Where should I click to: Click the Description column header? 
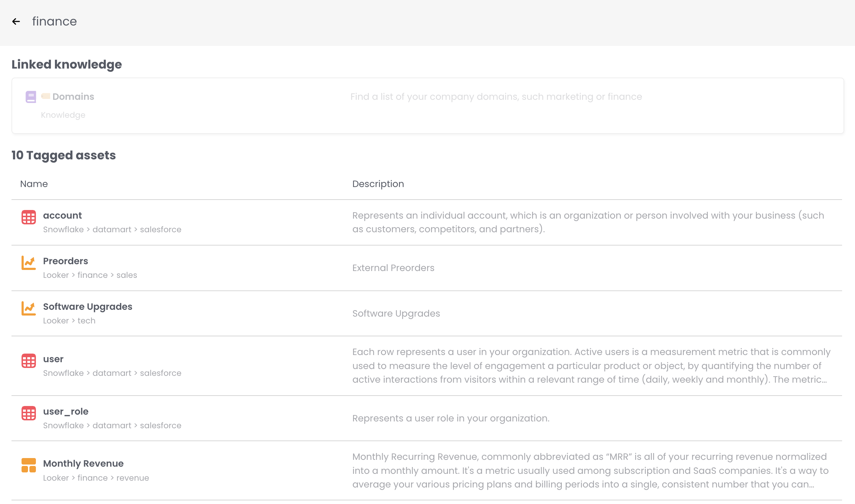(378, 184)
